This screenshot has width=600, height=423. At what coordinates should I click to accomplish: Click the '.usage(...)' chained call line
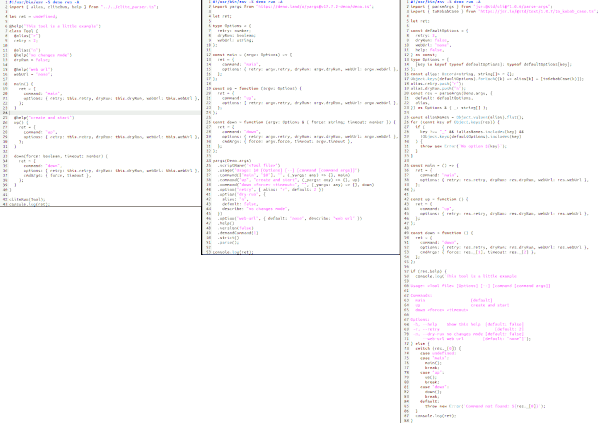pos(289,170)
